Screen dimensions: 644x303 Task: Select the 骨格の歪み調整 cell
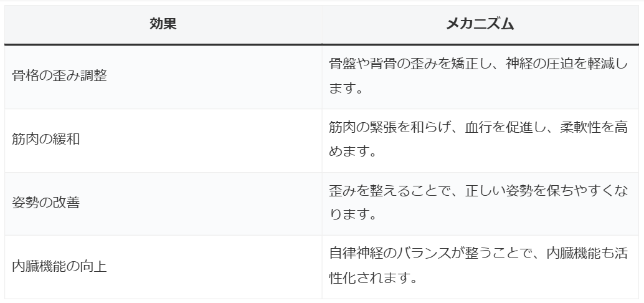click(x=163, y=77)
